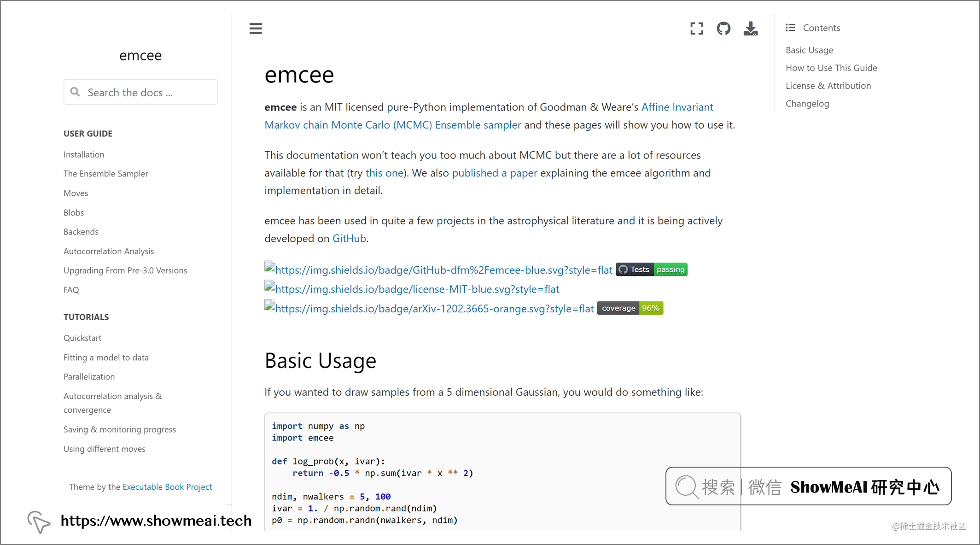Screen dimensions: 980x545
Task: Toggle the sidebar with hamburger icon
Action: 256,29
